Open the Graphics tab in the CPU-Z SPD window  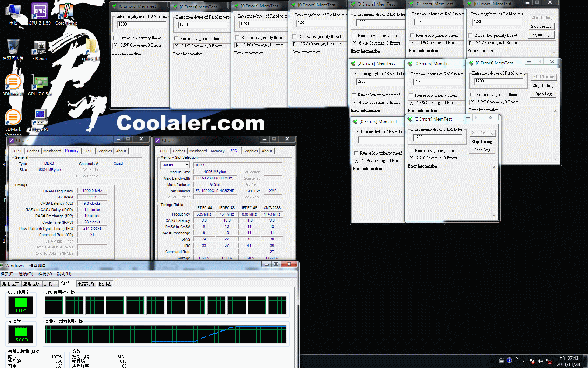pos(251,151)
